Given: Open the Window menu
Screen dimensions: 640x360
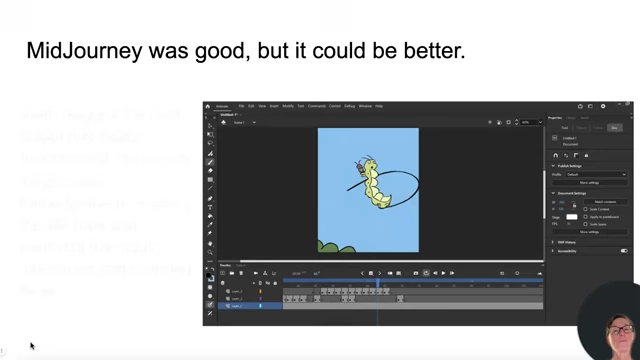Looking at the screenshot, I should 365,106.
